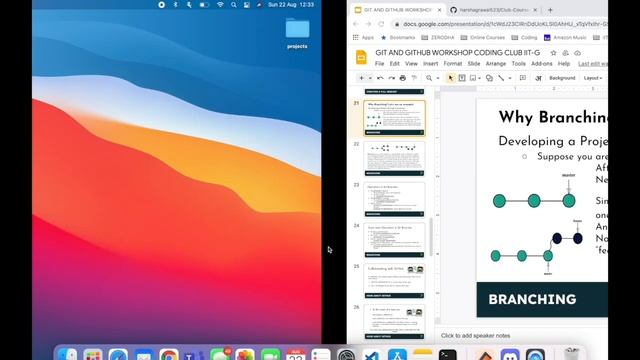Open Bluetooth menu bar icon

(x=176, y=5)
